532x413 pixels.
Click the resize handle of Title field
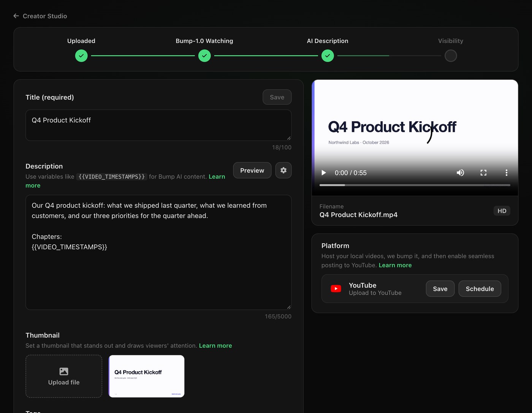[x=289, y=138]
